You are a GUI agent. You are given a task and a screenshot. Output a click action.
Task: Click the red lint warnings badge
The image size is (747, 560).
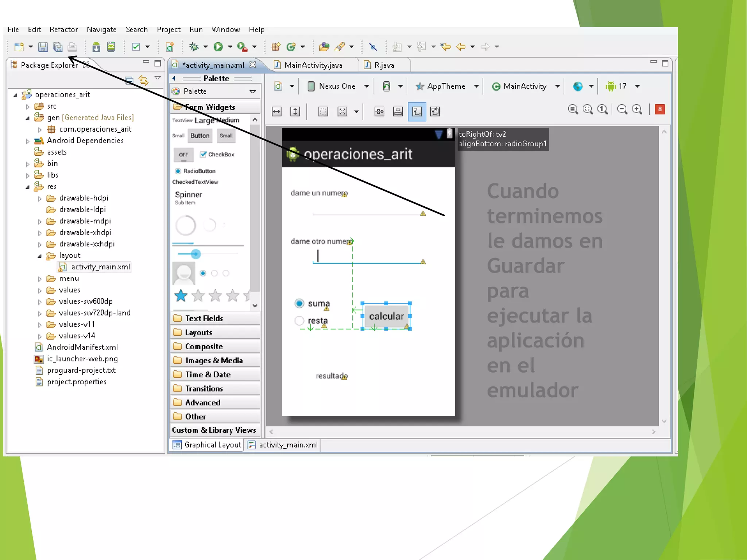pyautogui.click(x=660, y=109)
